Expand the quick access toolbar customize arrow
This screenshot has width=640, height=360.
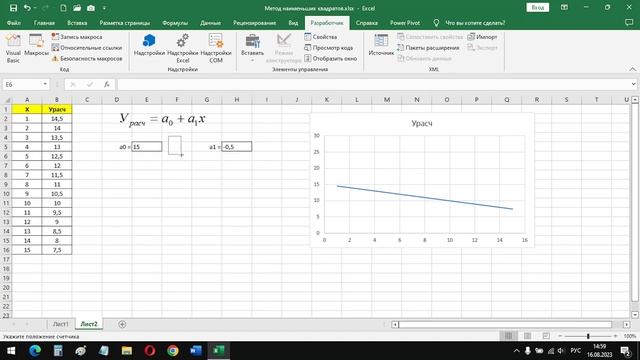[x=104, y=8]
